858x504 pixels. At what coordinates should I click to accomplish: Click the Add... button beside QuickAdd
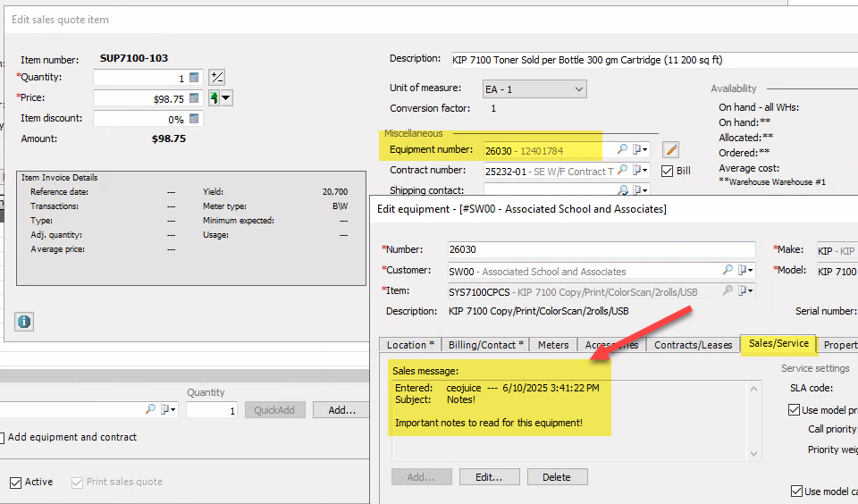tap(341, 410)
